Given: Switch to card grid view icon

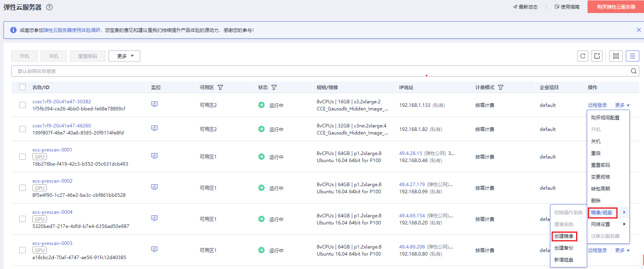Looking at the screenshot, I should point(616,56).
